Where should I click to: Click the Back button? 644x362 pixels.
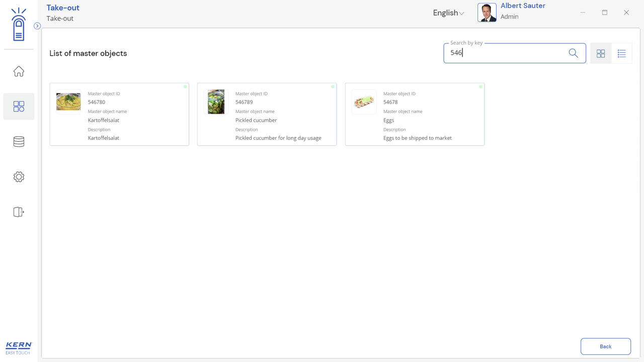pos(605,346)
